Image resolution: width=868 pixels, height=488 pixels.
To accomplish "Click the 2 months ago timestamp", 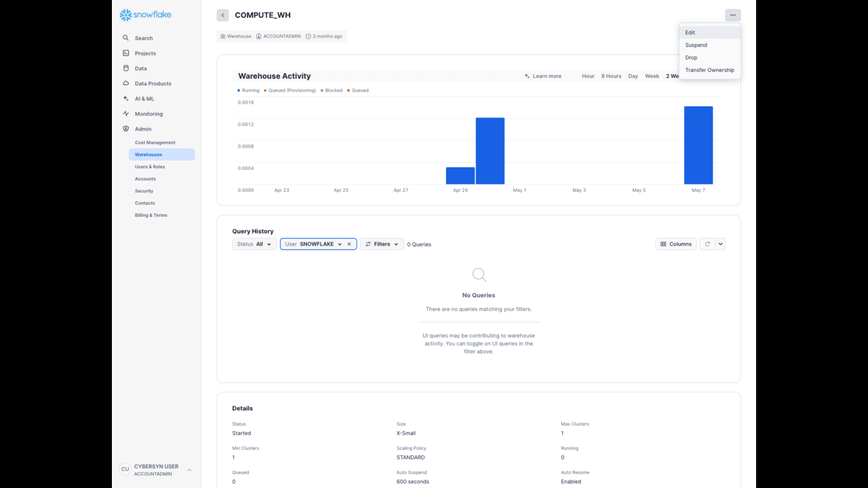I will pyautogui.click(x=328, y=36).
